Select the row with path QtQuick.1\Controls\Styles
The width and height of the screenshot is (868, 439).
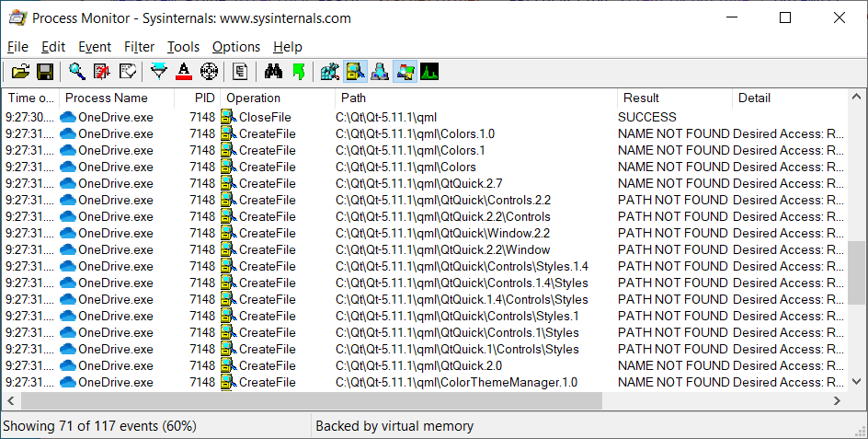(425, 349)
